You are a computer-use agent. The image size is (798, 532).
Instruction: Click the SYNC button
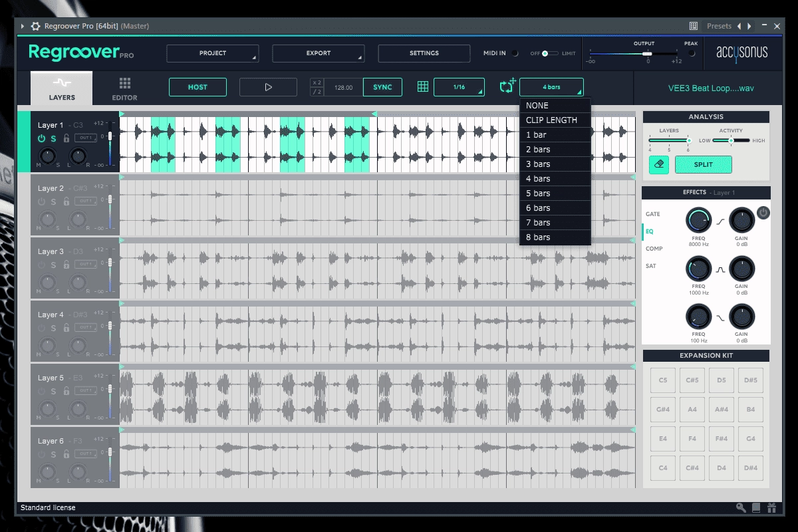(x=382, y=87)
